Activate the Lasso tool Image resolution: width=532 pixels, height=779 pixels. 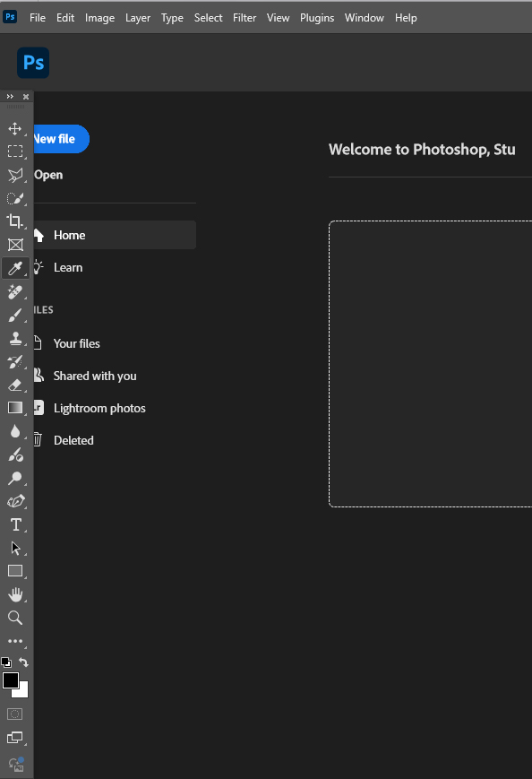coord(14,175)
